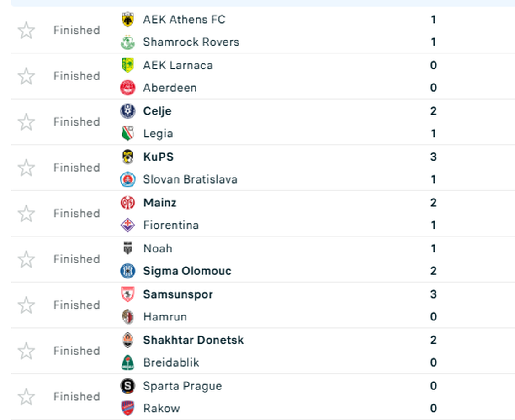Click the Aberdeen red club badge
Screen dimensions: 515x420
[x=127, y=88]
